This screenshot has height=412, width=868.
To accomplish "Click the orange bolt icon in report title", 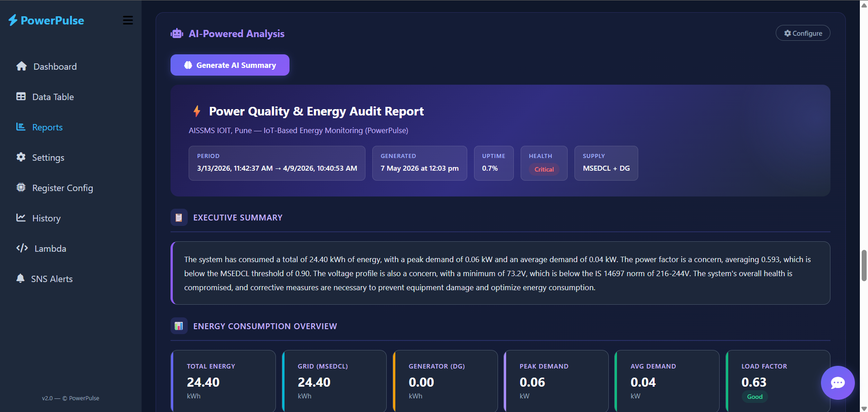I will (197, 111).
